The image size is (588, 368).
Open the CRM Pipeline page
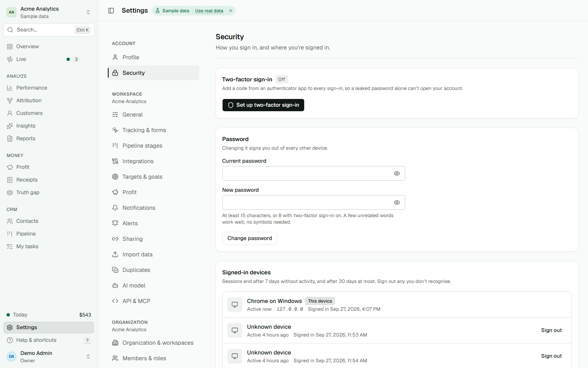click(49, 234)
